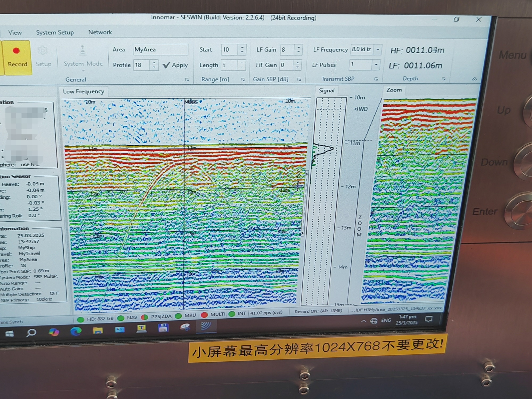Open File Explorer from the taskbar
Image resolution: width=532 pixels, height=399 pixels.
pyautogui.click(x=98, y=330)
